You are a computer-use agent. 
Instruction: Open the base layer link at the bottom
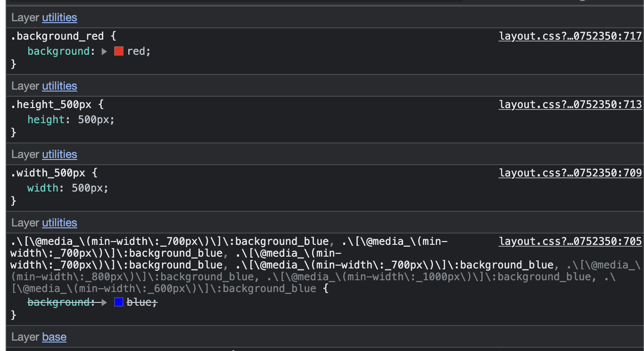54,337
